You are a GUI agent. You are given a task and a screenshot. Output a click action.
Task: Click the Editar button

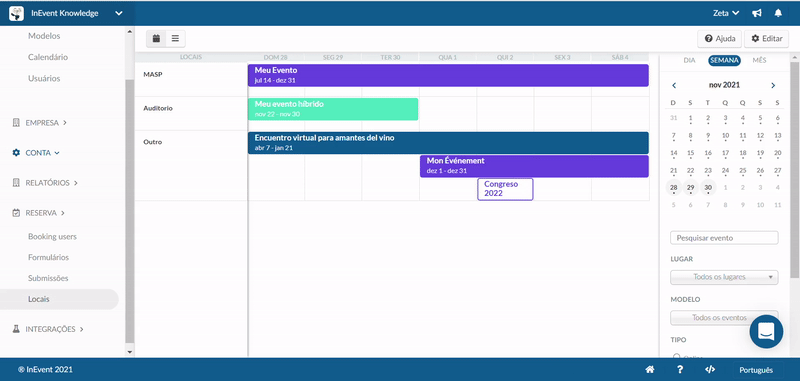[766, 39]
